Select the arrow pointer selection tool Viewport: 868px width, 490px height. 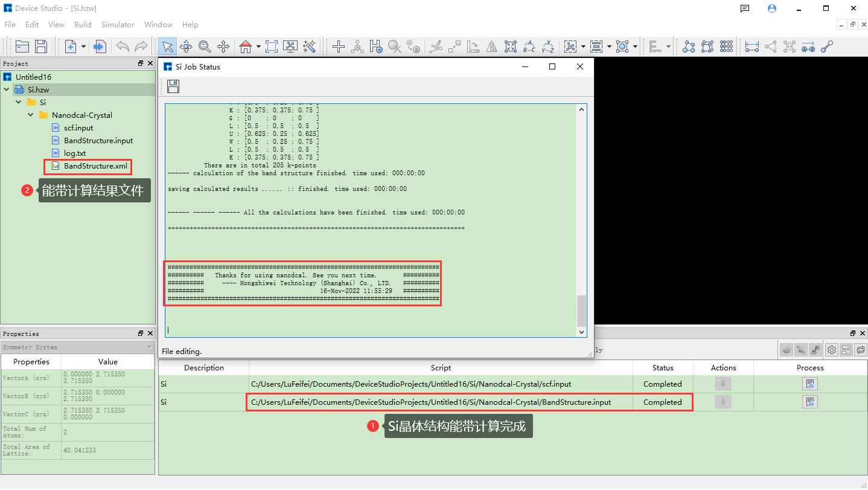click(x=167, y=47)
